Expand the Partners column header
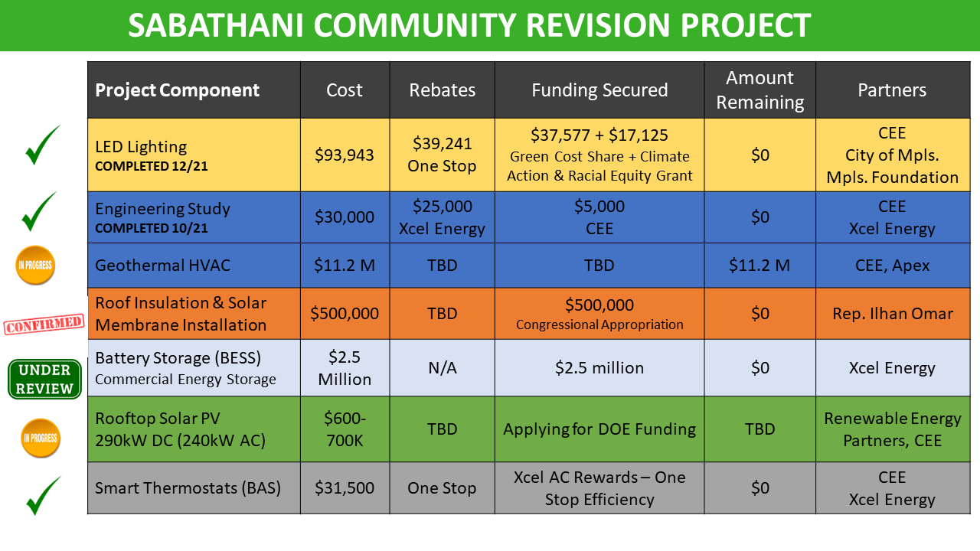The height and width of the screenshot is (551, 980). (x=893, y=90)
